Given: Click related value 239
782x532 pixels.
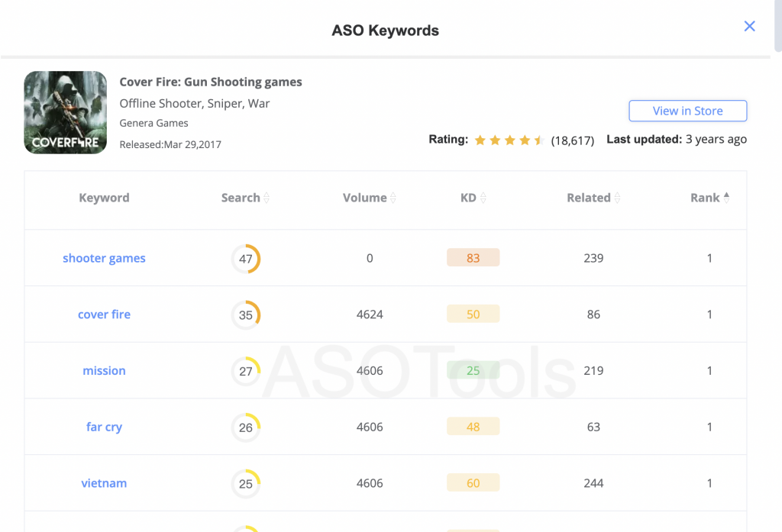Looking at the screenshot, I should pyautogui.click(x=593, y=258).
